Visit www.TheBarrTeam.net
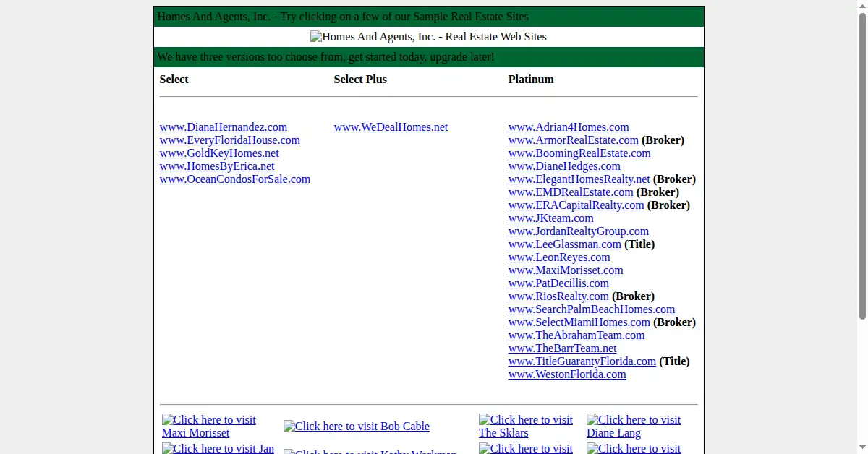The width and height of the screenshot is (868, 454). click(563, 348)
